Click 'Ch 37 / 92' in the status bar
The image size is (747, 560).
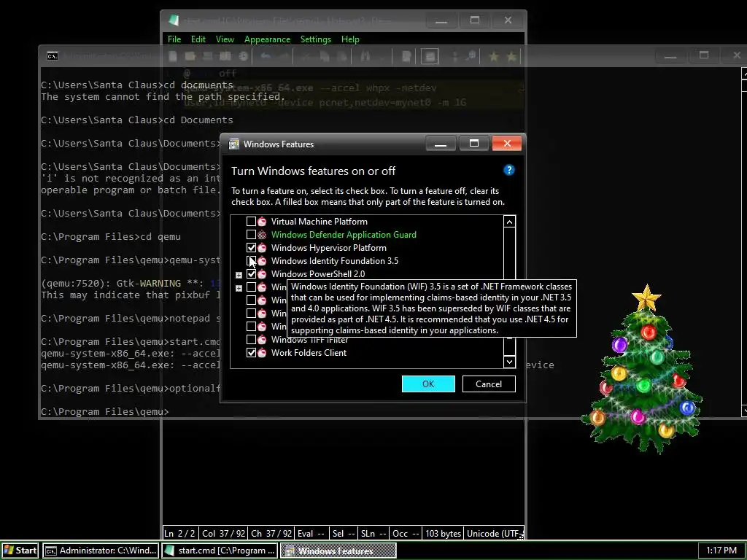pos(271,533)
